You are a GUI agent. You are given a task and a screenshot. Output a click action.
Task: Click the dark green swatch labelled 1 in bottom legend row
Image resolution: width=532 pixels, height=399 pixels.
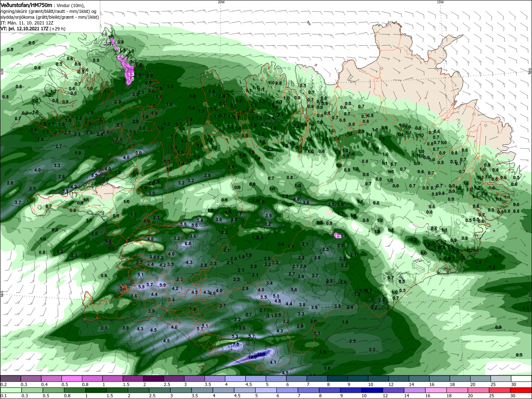pos(96,390)
